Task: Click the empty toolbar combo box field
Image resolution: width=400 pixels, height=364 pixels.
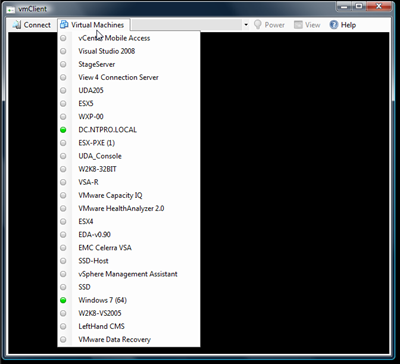Action: coord(187,25)
